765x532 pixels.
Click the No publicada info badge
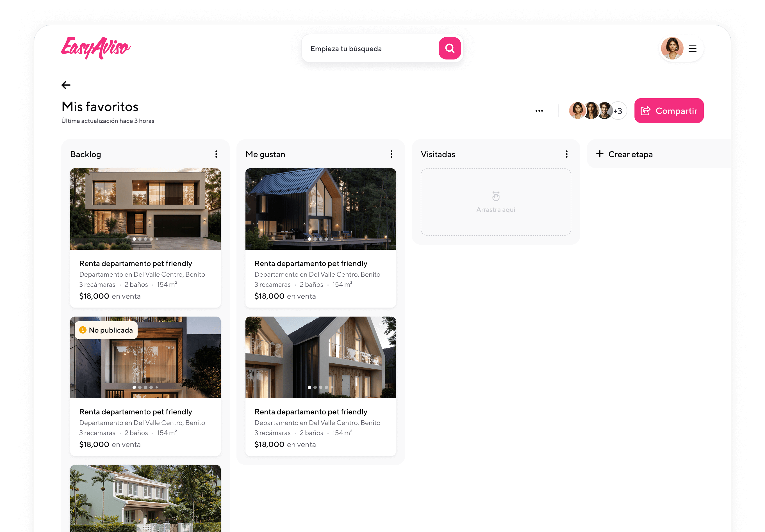[x=106, y=330]
